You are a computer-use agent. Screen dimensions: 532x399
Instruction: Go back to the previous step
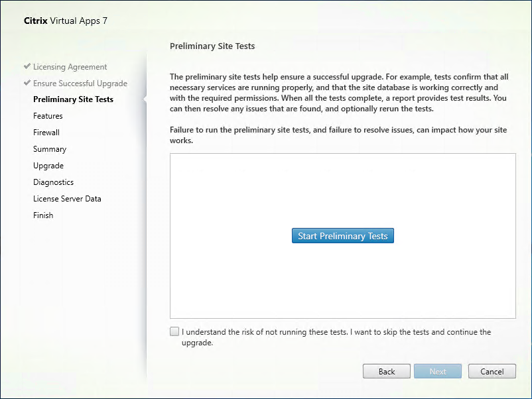pos(387,372)
